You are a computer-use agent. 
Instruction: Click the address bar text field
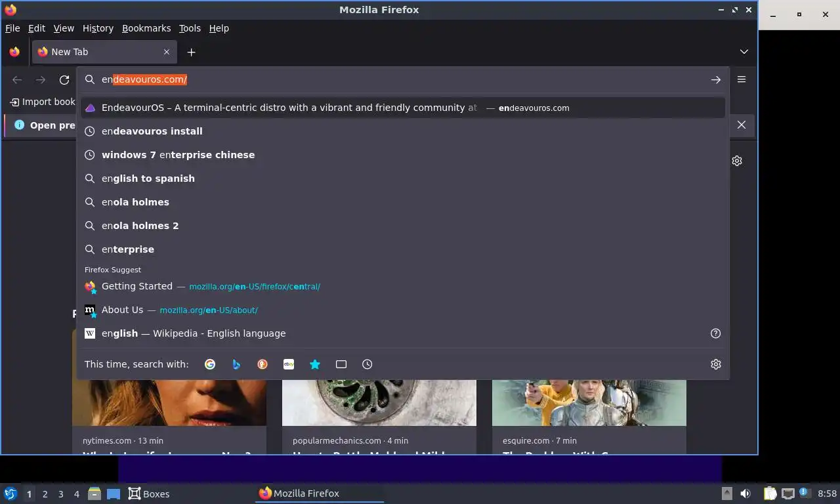(402, 79)
